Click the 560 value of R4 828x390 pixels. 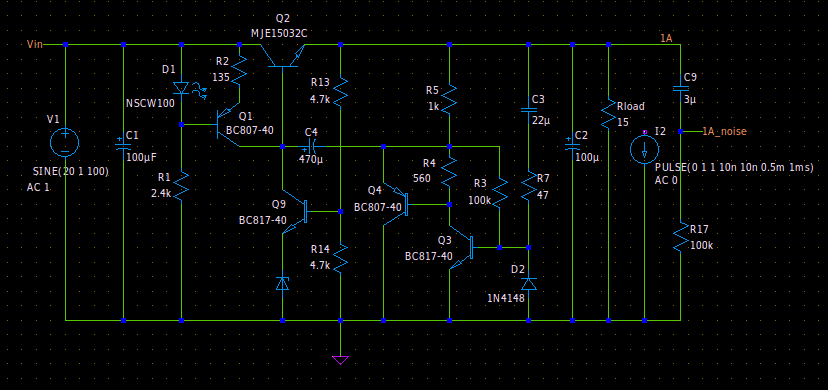click(x=422, y=178)
